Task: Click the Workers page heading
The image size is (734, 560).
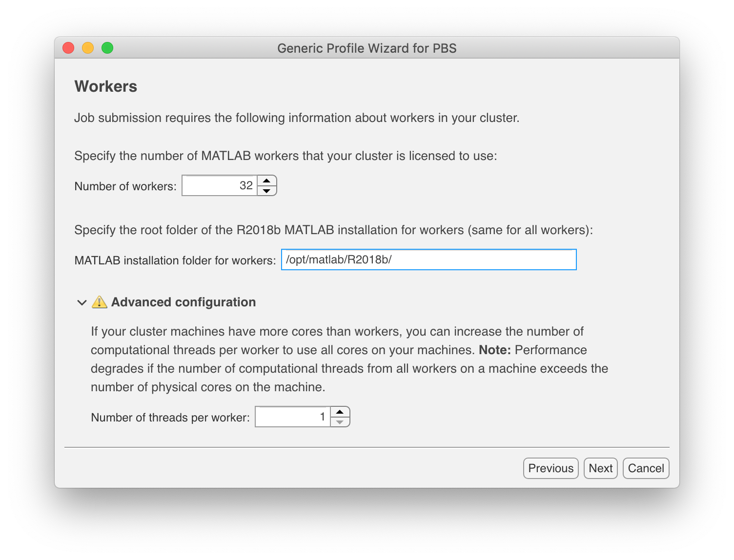Action: click(106, 86)
